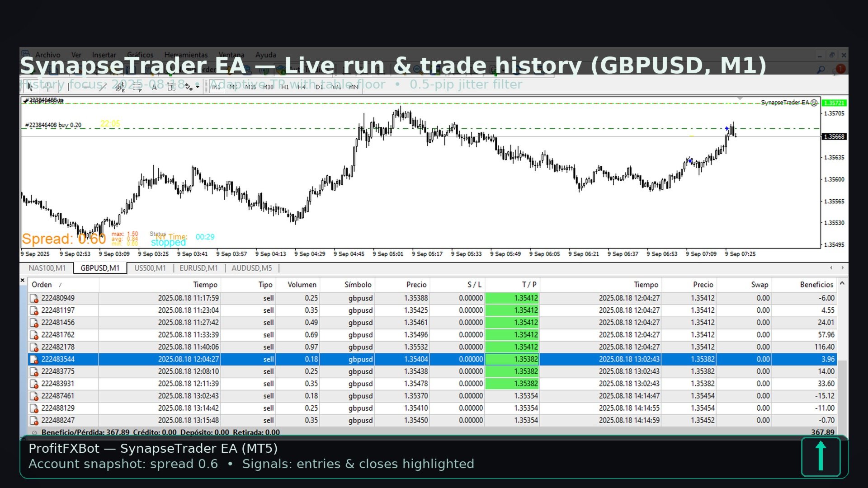Screen dimensions: 868x488
Task: Open the Ayuda menu
Action: point(266,55)
